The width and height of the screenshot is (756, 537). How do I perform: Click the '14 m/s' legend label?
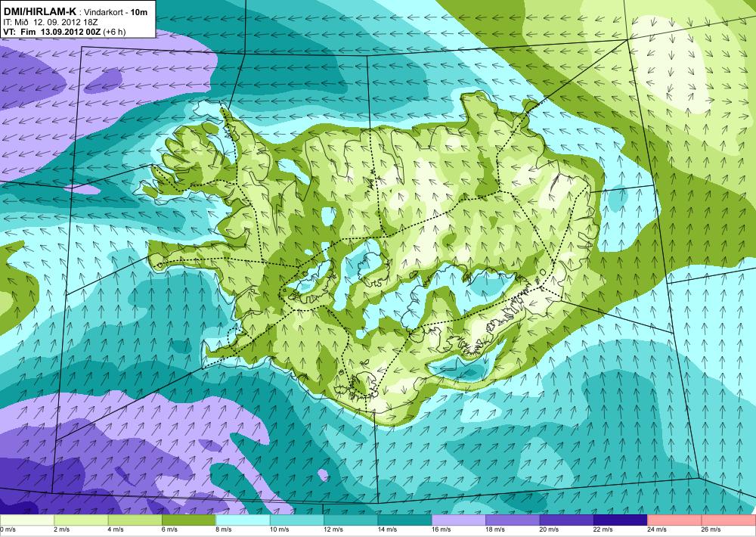388,529
